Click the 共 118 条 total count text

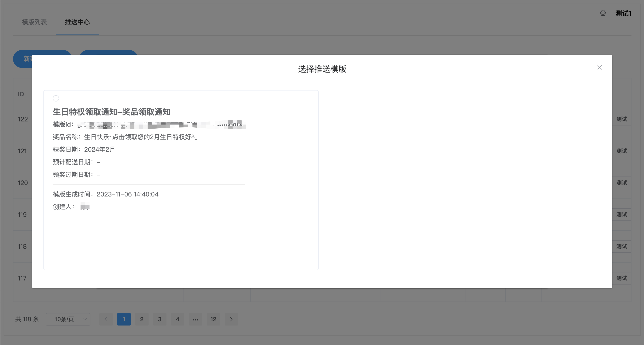coord(27,319)
